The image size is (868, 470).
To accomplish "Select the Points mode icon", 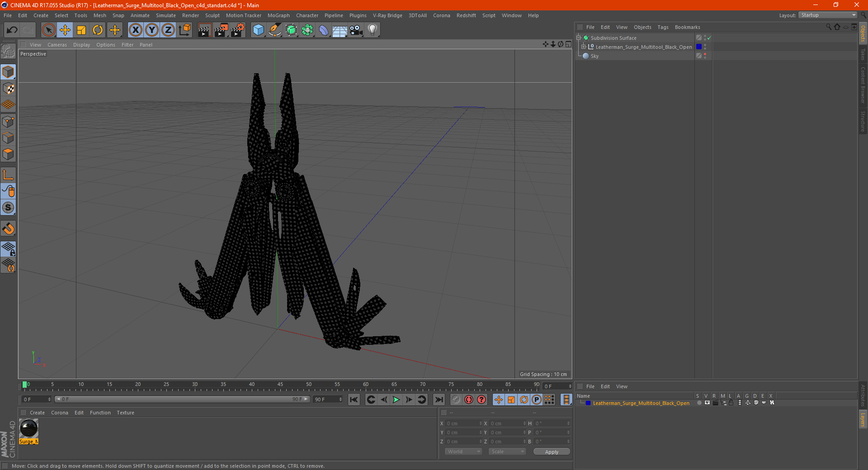I will click(8, 122).
